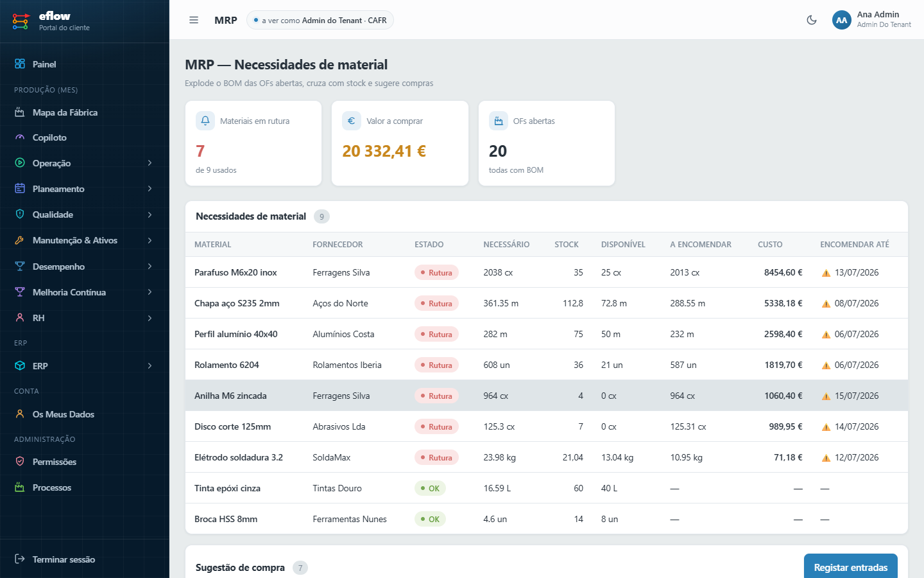
Task: Expand the Desempenho submenu chevron
Action: (150, 267)
